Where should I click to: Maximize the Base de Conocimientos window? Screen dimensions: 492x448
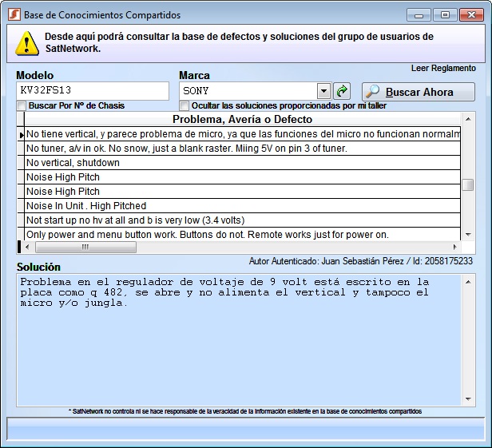click(444, 14)
